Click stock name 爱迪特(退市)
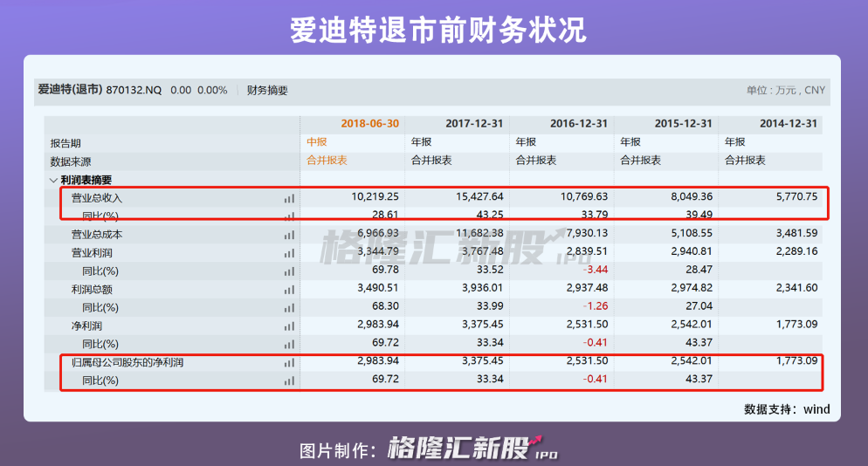 coord(71,90)
